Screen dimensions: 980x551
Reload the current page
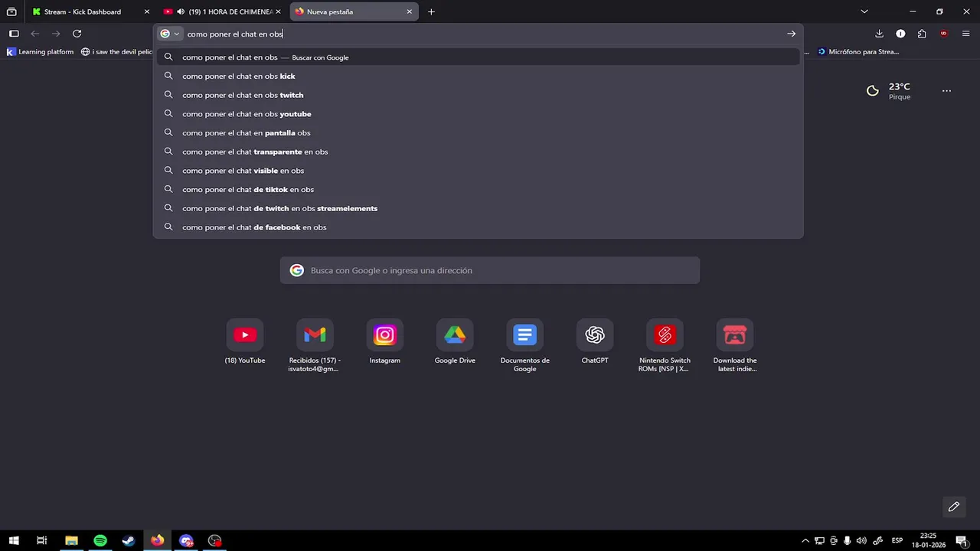[77, 34]
